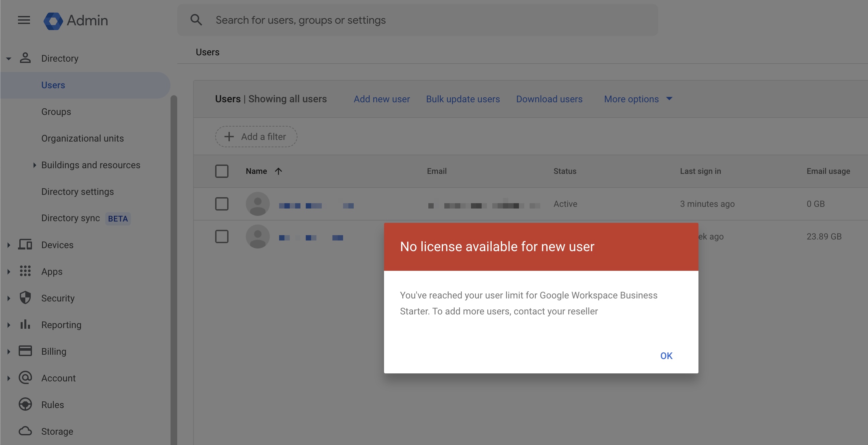Click the blurred name in 23.89 GB row

311,238
